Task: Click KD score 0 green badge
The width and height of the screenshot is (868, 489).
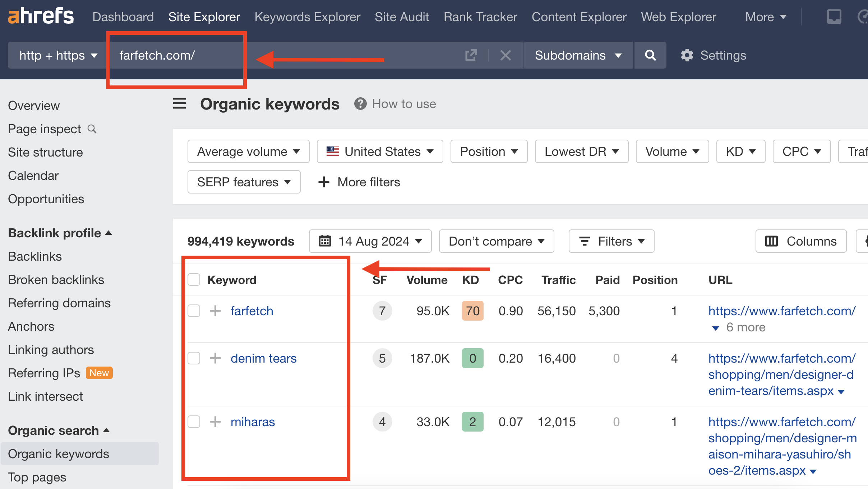Action: (x=473, y=358)
